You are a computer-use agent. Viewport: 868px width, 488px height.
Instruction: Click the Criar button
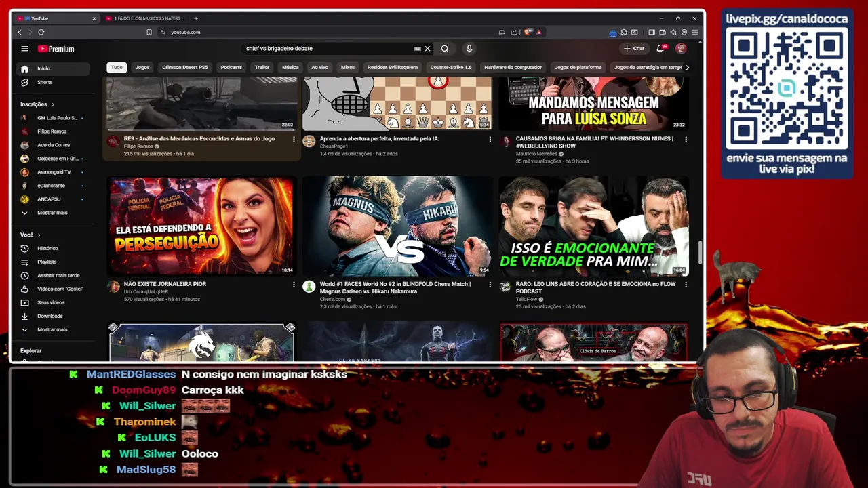click(634, 49)
